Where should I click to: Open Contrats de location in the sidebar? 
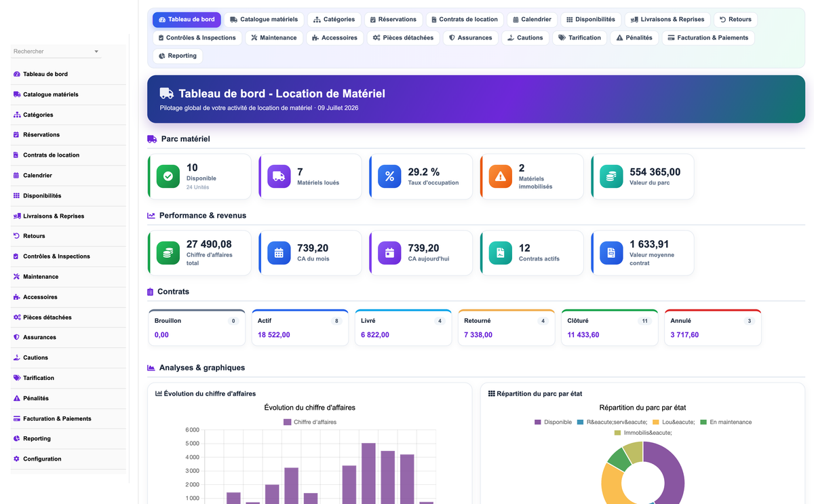[69, 155]
